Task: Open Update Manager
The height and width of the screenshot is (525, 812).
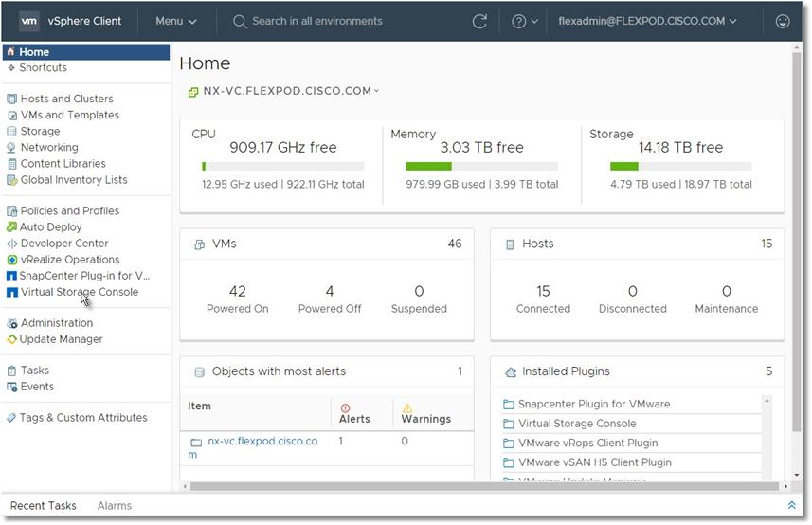Action: 61,339
